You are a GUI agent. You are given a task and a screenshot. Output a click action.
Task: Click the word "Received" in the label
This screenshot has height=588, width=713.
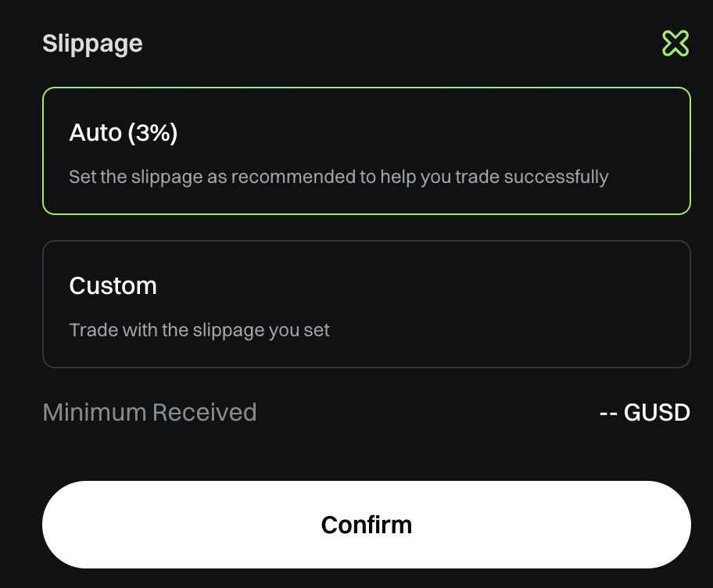(x=204, y=412)
